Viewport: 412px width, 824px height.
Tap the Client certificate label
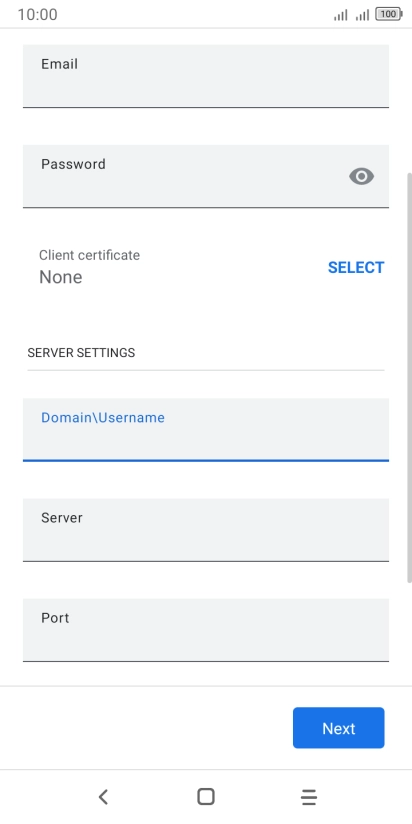coord(89,255)
